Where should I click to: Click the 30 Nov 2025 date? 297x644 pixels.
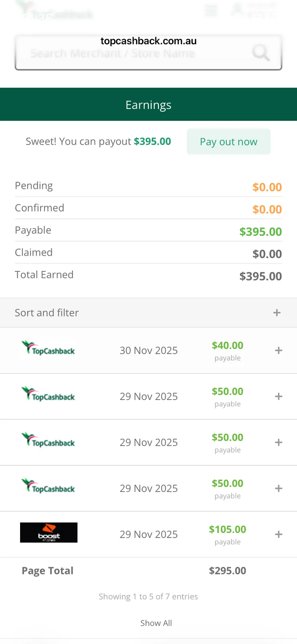(x=148, y=351)
